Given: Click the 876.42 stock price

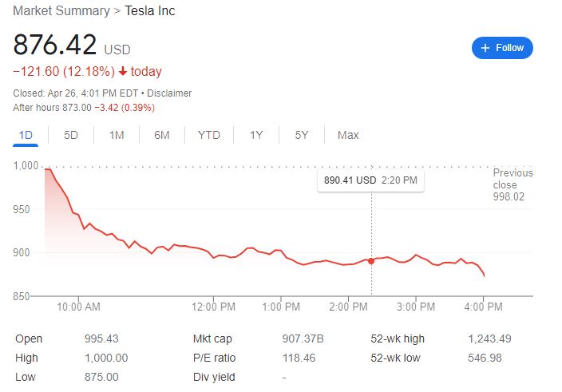Looking at the screenshot, I should [55, 45].
